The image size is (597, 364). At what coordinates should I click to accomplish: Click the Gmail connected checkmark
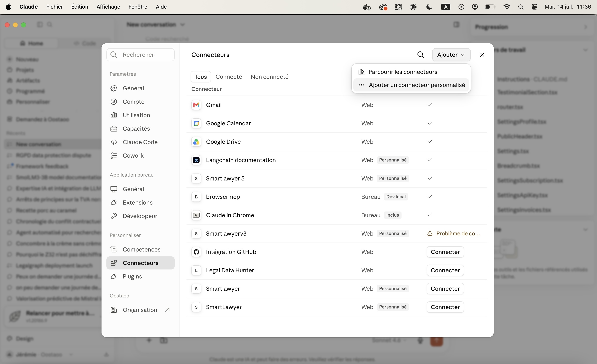430,105
